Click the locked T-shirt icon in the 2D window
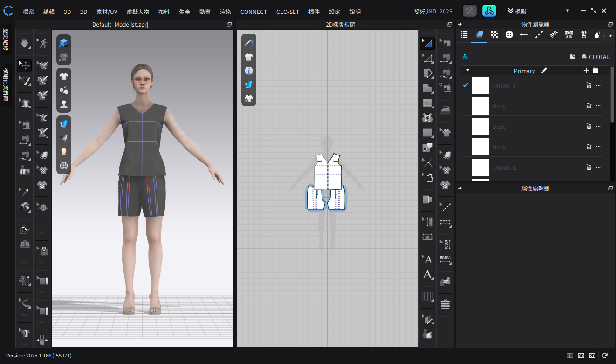616x364 pixels. click(x=249, y=99)
